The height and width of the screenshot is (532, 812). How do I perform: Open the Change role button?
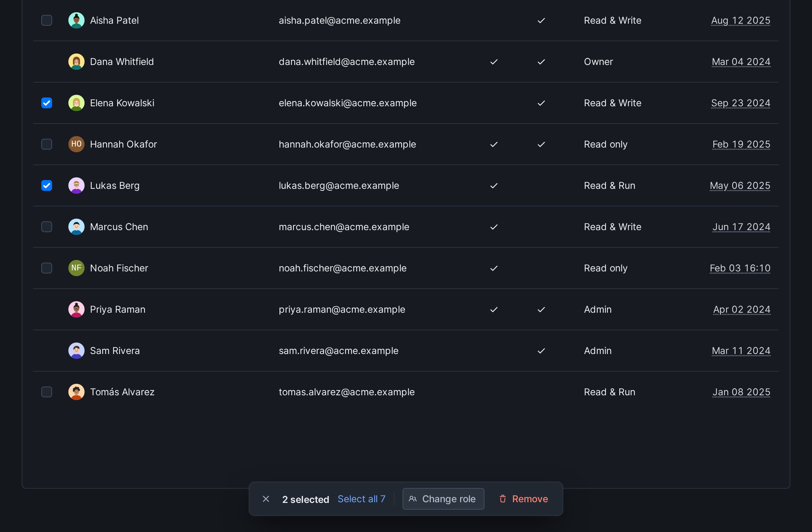(x=444, y=499)
